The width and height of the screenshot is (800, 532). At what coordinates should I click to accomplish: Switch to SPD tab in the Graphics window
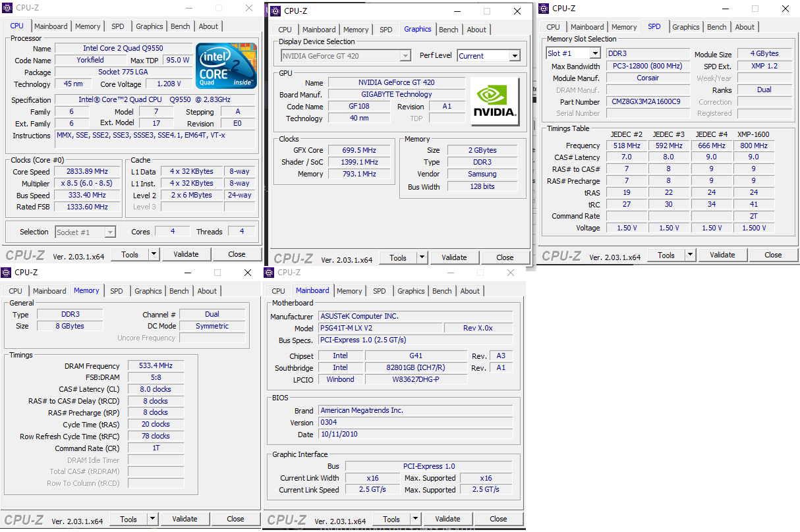point(386,30)
